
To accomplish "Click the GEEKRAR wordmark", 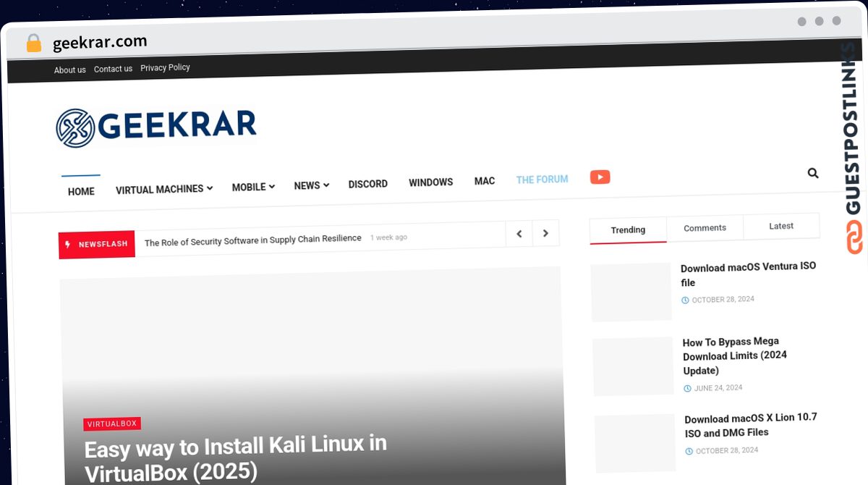I will [x=177, y=125].
